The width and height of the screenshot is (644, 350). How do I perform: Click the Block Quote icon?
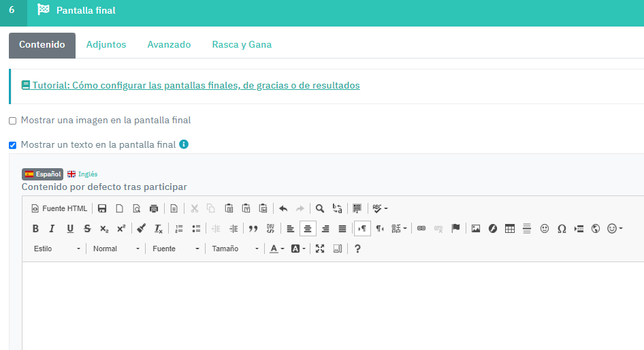coord(253,228)
